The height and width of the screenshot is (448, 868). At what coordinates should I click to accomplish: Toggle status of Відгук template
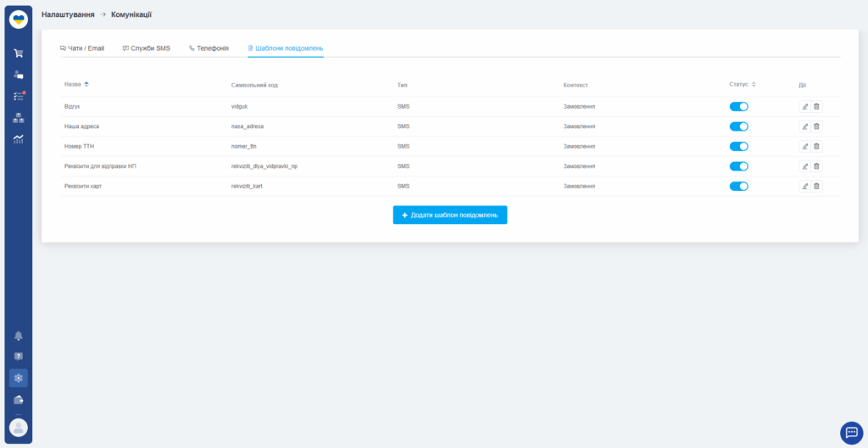click(x=738, y=106)
